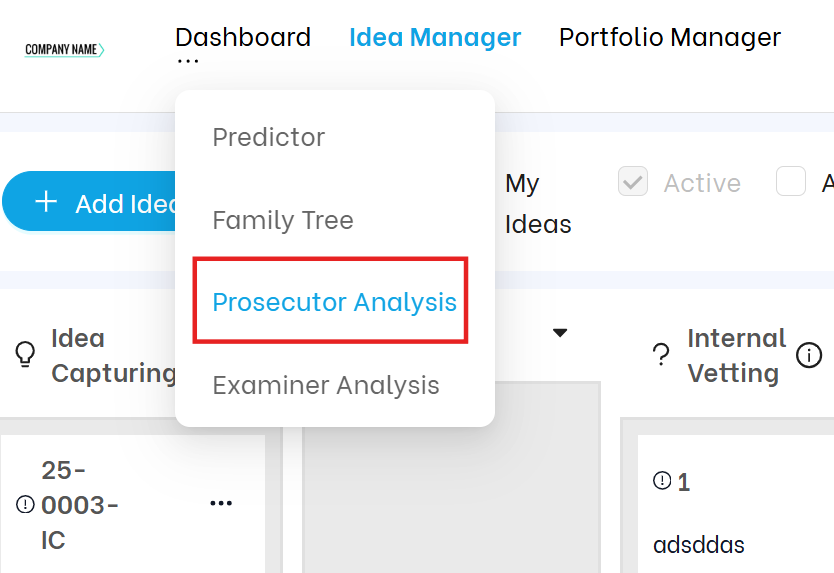Switch to the Dashboard tab
The image size is (834, 573).
243,37
